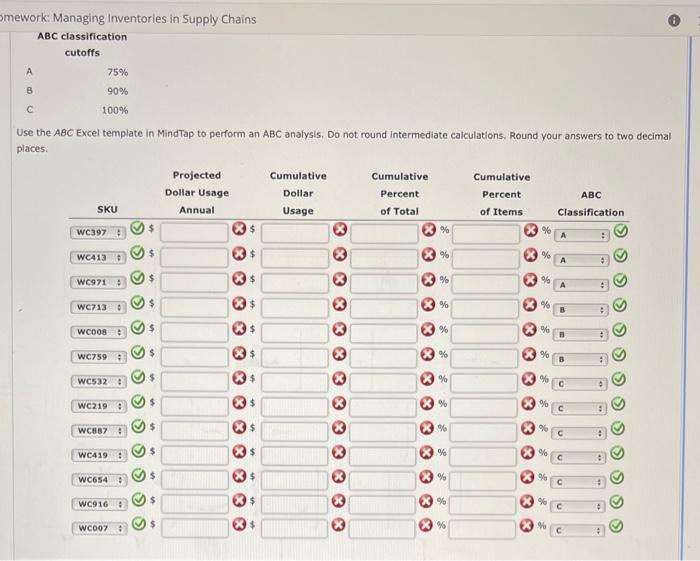Click green check after WC916 ABC classification
Screen dimensions: 700x561
[x=617, y=503]
